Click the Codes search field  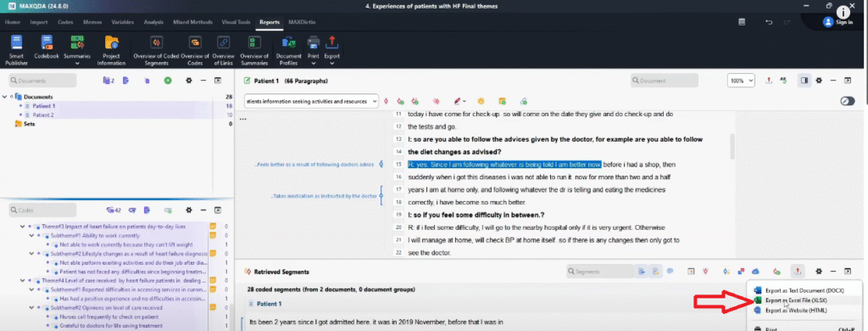click(42, 210)
